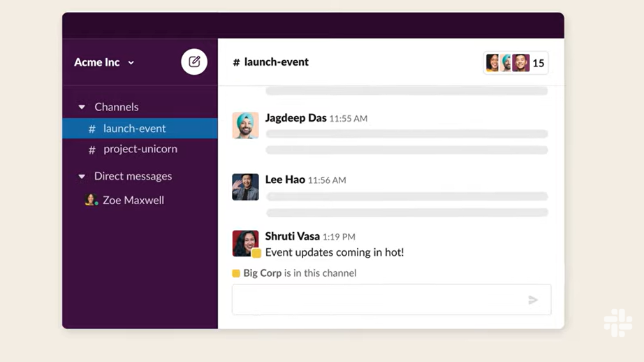This screenshot has width=644, height=362.
Task: Collapse the Channels section triangle
Action: (82, 107)
